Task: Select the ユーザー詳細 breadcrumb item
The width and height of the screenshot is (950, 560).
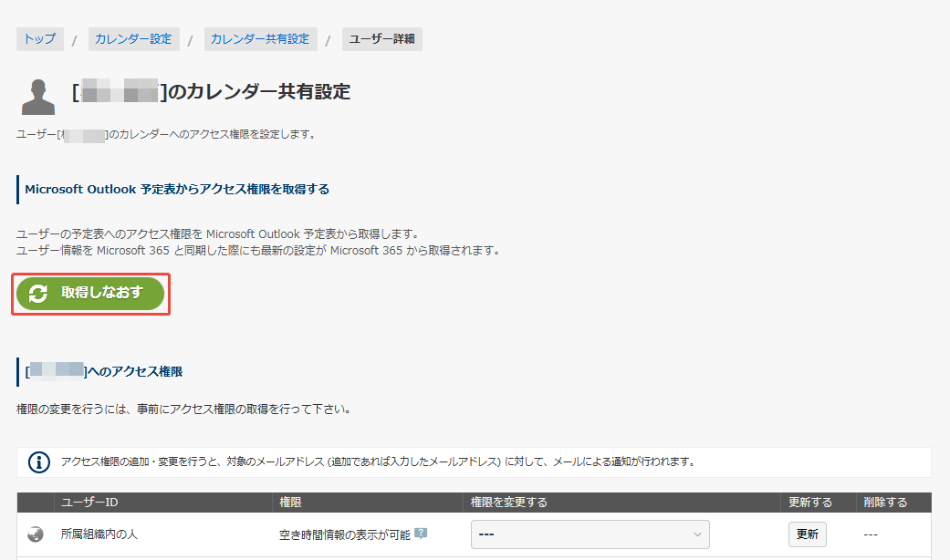Action: coord(381,39)
